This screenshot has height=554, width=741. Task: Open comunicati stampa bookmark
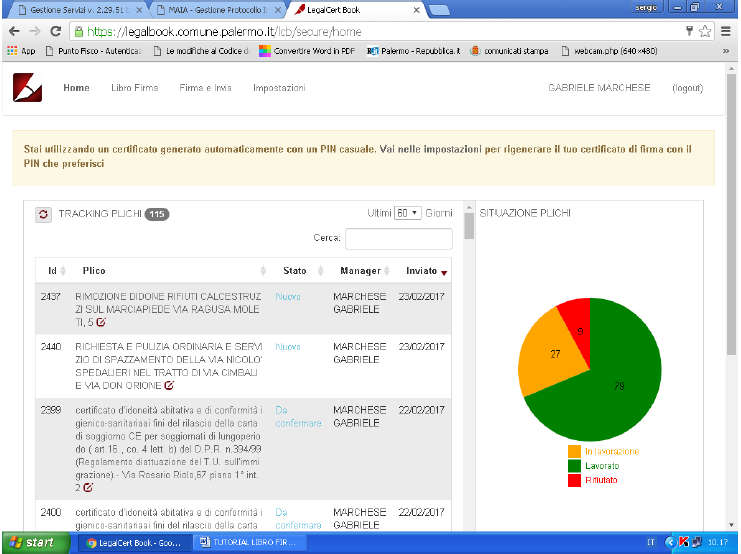click(510, 51)
